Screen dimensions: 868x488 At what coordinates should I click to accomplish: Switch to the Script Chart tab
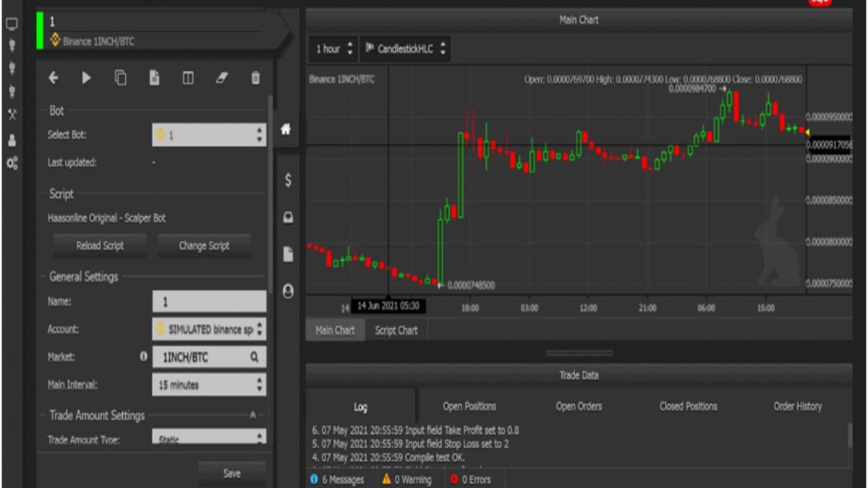pos(396,330)
